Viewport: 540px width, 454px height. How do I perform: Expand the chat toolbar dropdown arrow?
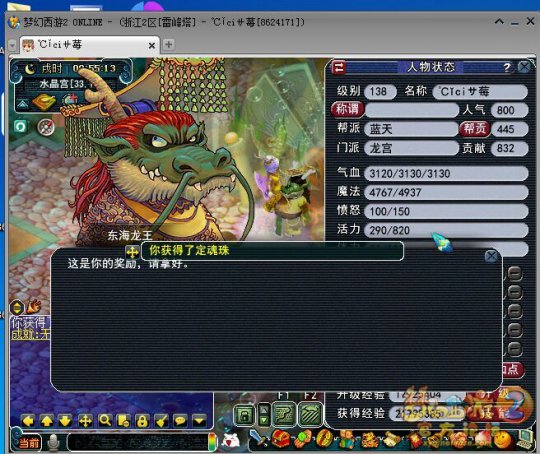(199, 421)
